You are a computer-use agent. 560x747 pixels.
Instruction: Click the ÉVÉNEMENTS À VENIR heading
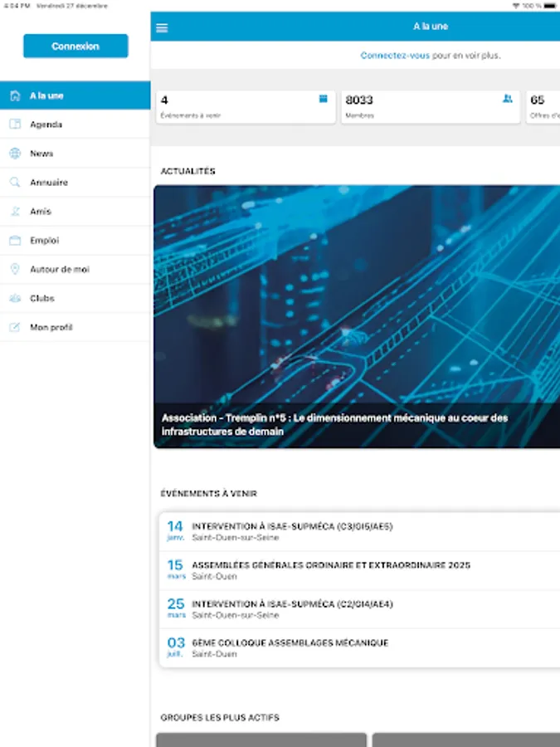208,494
